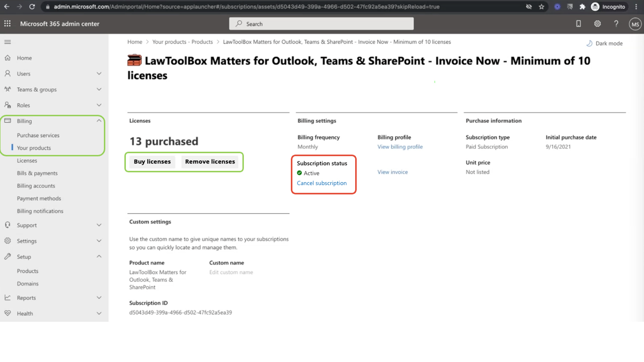Image resolution: width=644 pixels, height=362 pixels.
Task: Collapse navigation with the hamburger menu icon
Action: pos(7,42)
